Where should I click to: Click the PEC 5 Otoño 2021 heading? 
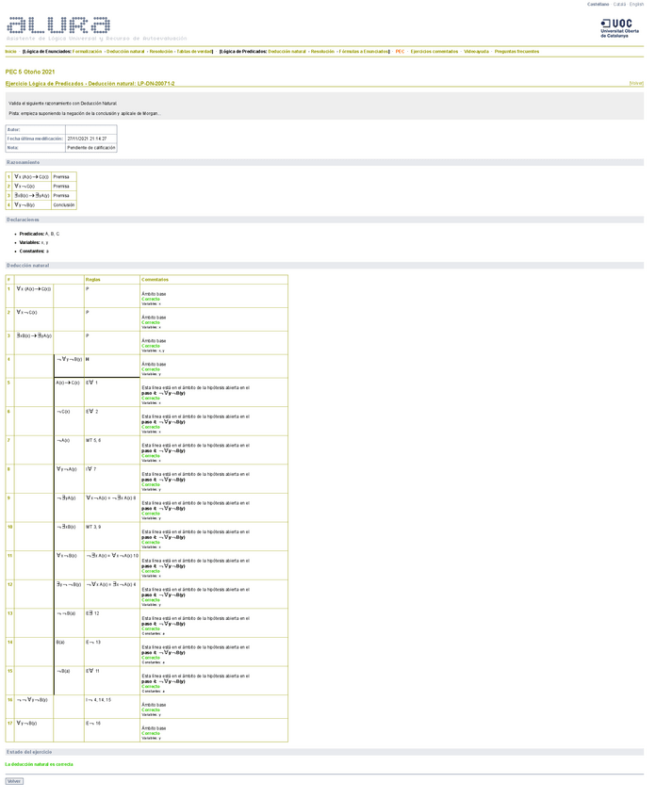click(30, 72)
